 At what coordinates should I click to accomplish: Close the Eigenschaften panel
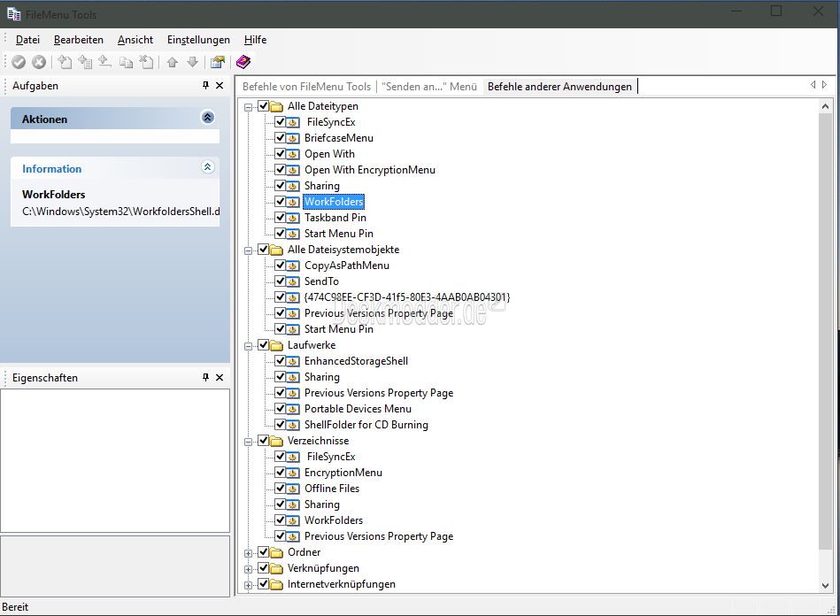point(220,377)
